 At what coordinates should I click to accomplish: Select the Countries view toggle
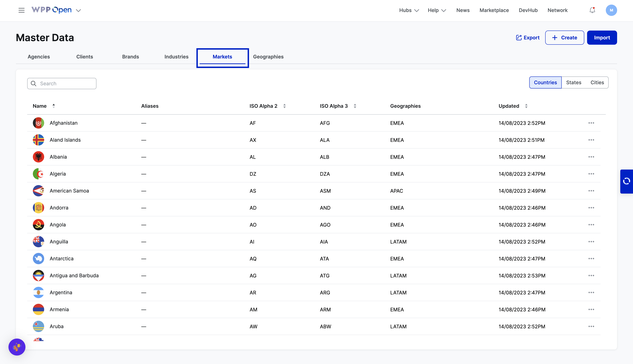pos(545,82)
